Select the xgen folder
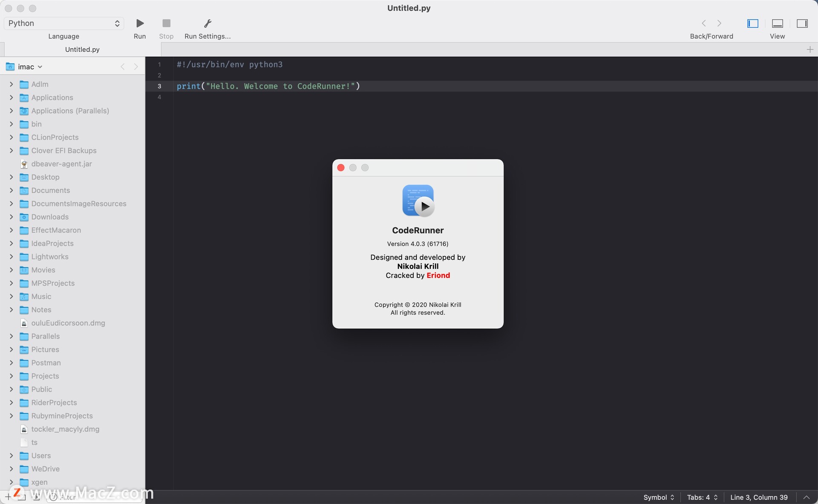This screenshot has width=818, height=504. click(x=39, y=482)
